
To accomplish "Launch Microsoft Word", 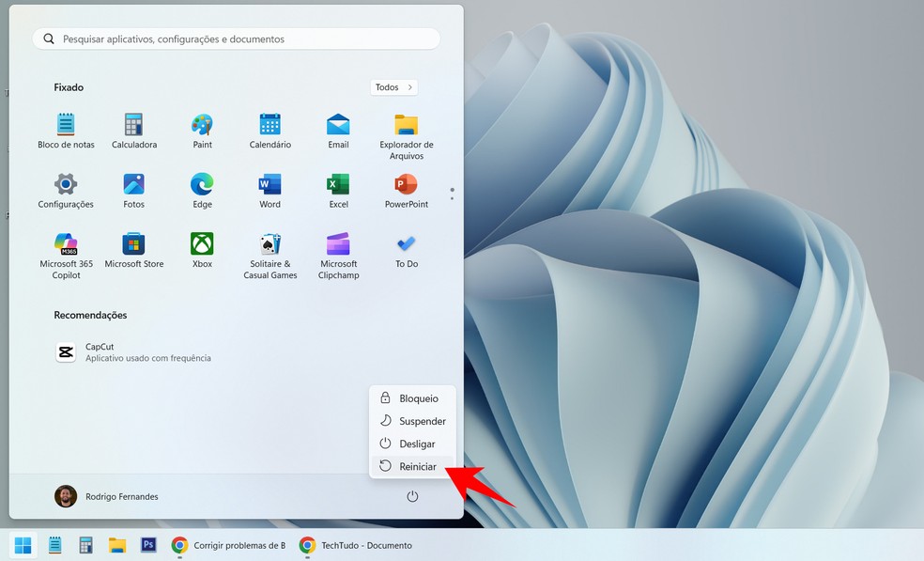I will pyautogui.click(x=269, y=184).
